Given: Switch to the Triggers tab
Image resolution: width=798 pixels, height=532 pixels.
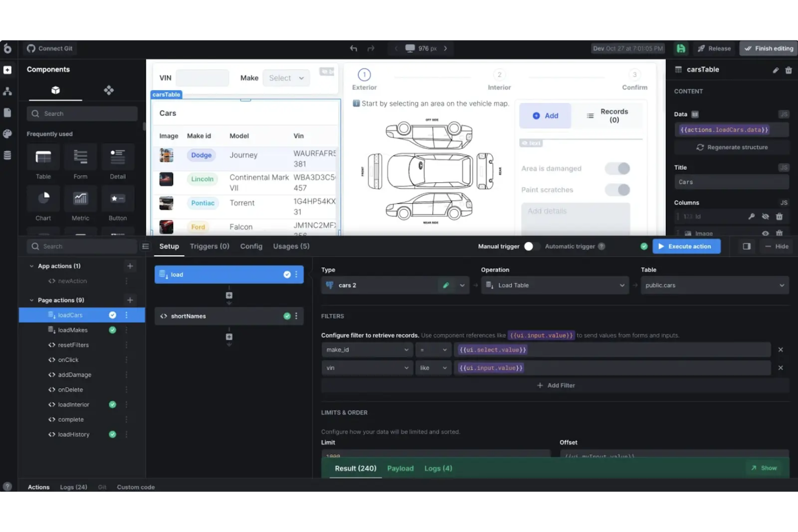Looking at the screenshot, I should pos(209,246).
